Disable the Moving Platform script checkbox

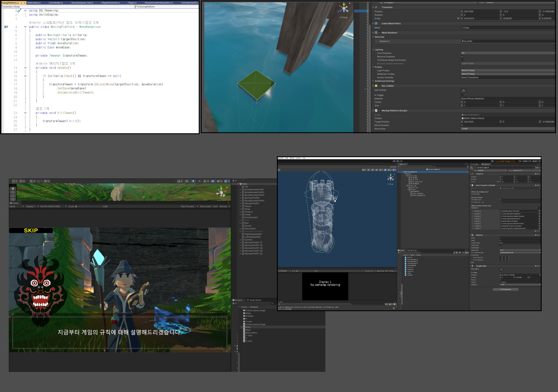pyautogui.click(x=379, y=110)
